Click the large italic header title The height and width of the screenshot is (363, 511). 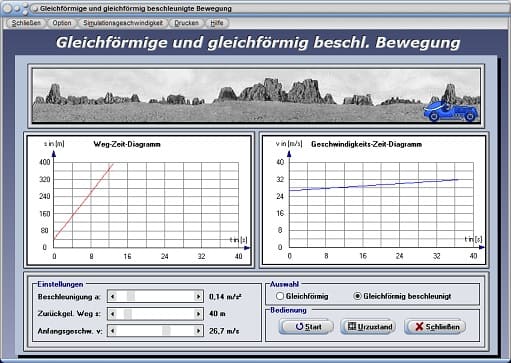click(258, 43)
